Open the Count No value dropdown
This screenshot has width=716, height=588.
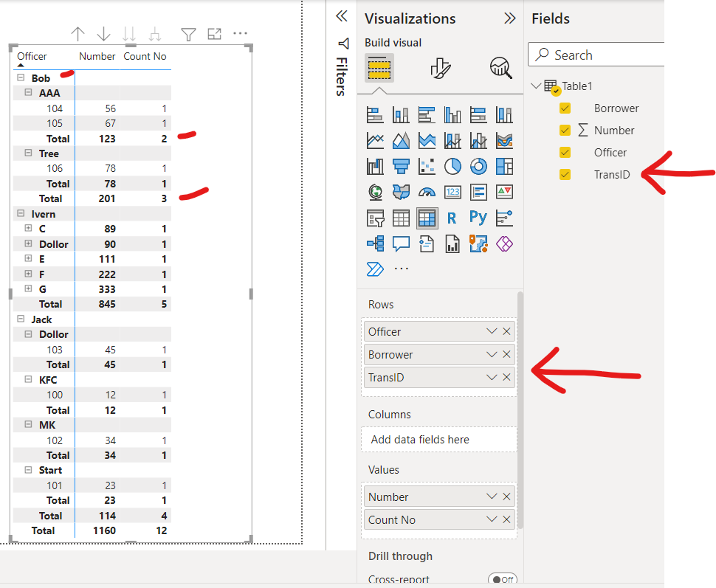492,519
